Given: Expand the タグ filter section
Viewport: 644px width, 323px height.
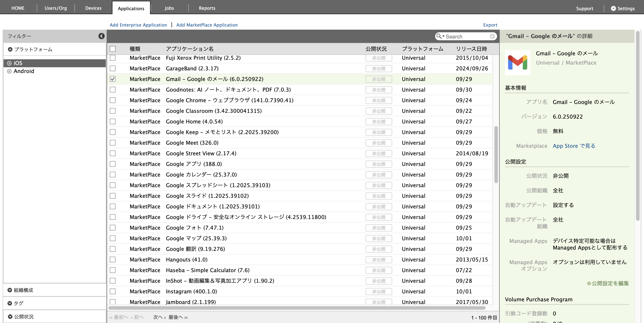Looking at the screenshot, I should (x=10, y=303).
